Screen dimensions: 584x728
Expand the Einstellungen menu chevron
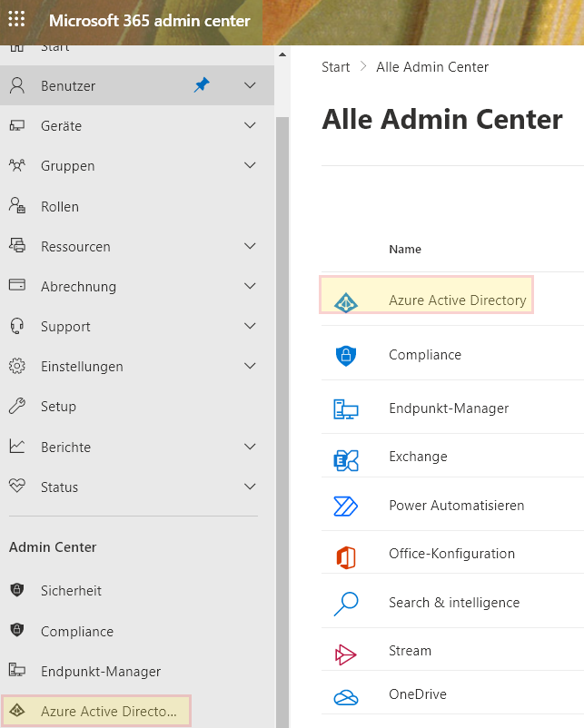pos(250,366)
